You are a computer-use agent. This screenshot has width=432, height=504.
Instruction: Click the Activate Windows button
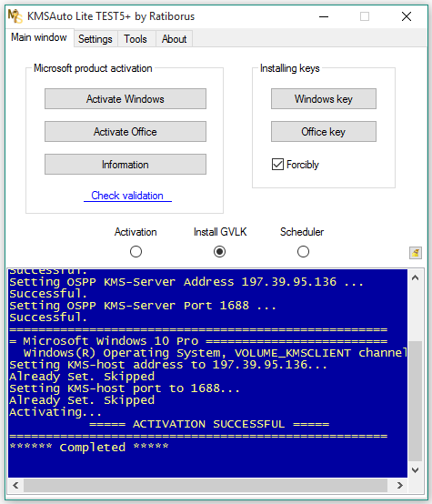[x=126, y=99]
